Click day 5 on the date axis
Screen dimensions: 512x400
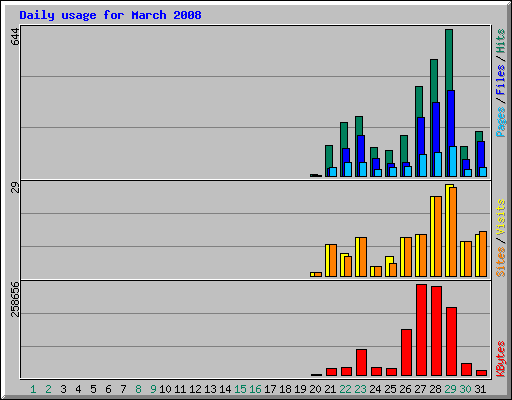(x=93, y=389)
